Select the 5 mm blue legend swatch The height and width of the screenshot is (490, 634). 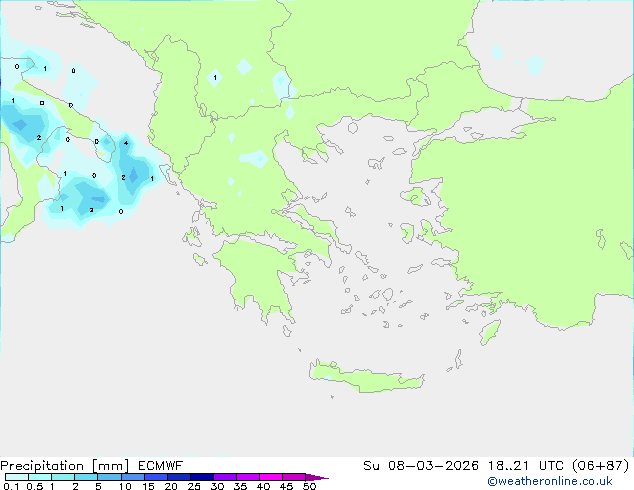tap(109, 477)
